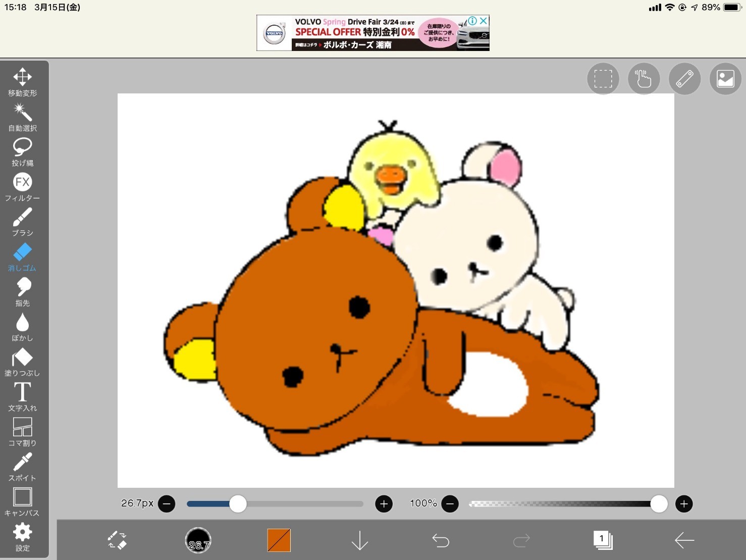Viewport: 746px width, 560px height.
Task: Open the layers panel
Action: pyautogui.click(x=603, y=540)
